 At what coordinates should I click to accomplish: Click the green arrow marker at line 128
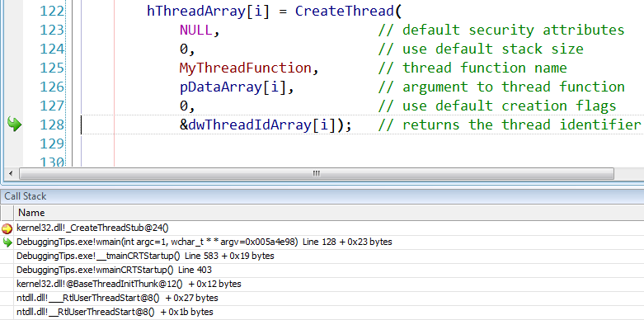(14, 124)
